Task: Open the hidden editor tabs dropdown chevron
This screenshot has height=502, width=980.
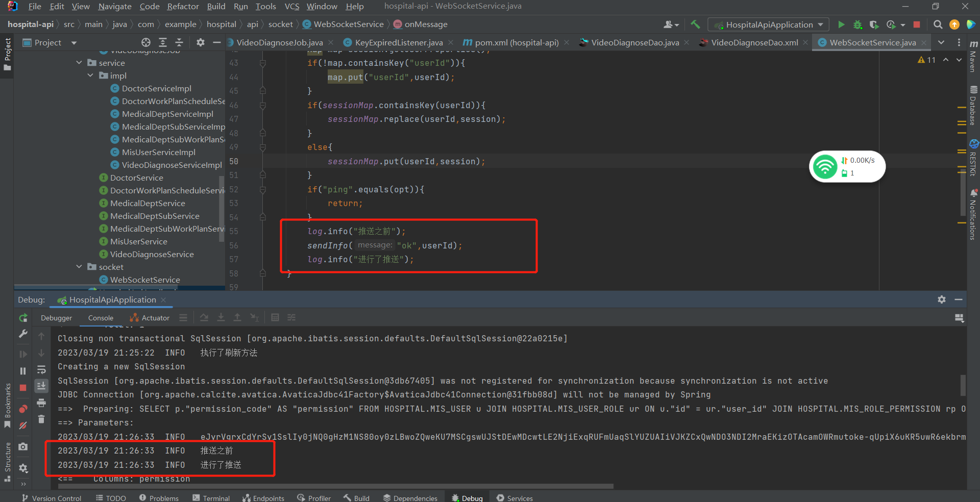Action: (x=941, y=42)
